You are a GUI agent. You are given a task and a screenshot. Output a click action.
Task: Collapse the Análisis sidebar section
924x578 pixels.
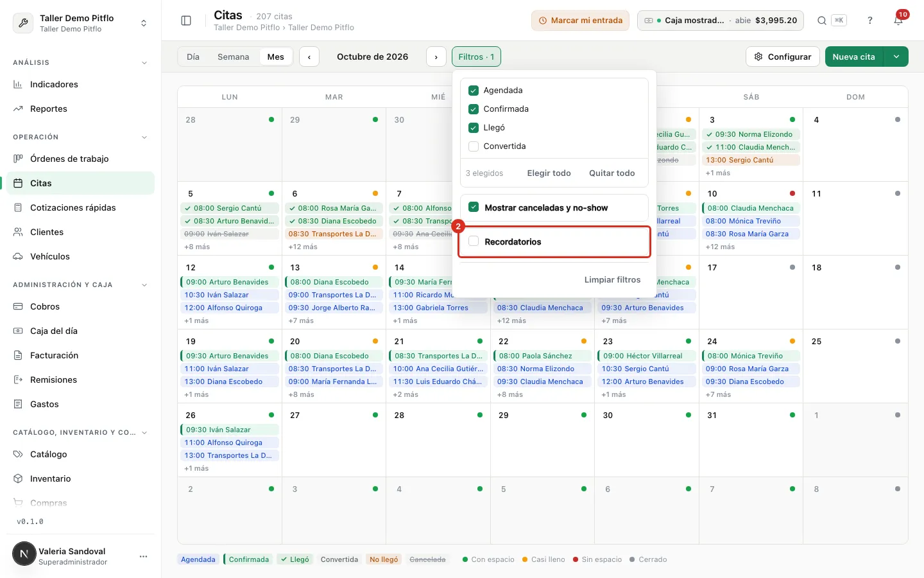[x=144, y=63]
